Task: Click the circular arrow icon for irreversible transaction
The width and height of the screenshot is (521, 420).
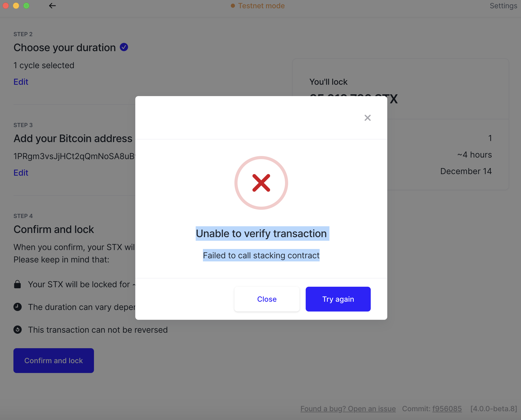Action: coord(17,330)
